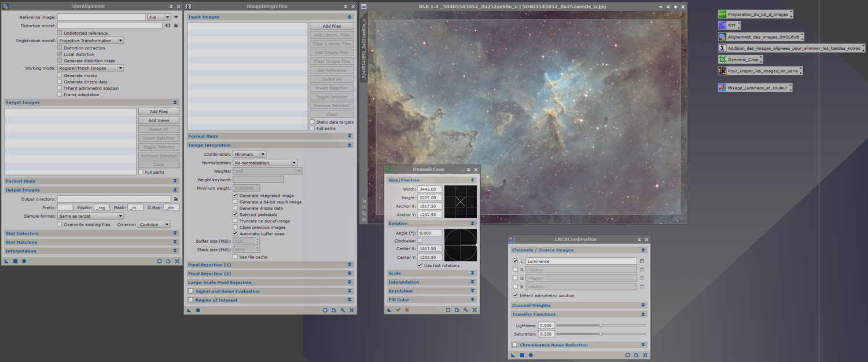Open the Working mode dropdown
Screen dimensions: 868x362
coord(91,68)
